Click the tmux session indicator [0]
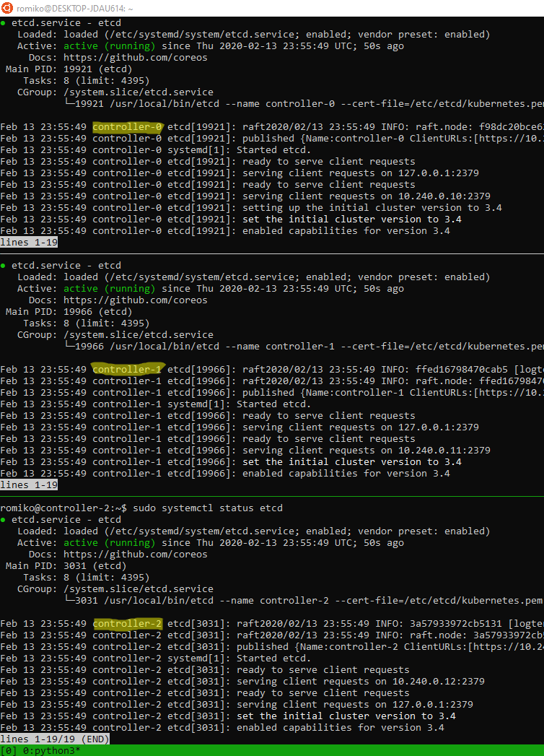544x756 pixels. point(9,750)
